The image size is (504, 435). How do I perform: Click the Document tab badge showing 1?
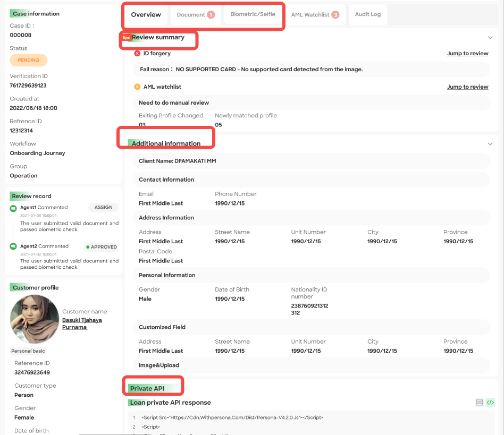[211, 15]
